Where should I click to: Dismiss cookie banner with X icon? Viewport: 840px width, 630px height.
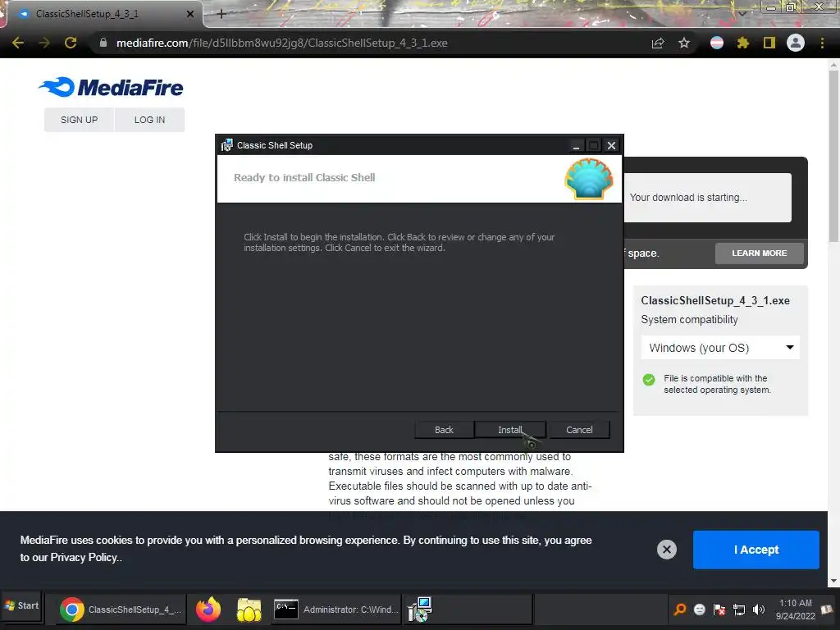[x=666, y=550]
